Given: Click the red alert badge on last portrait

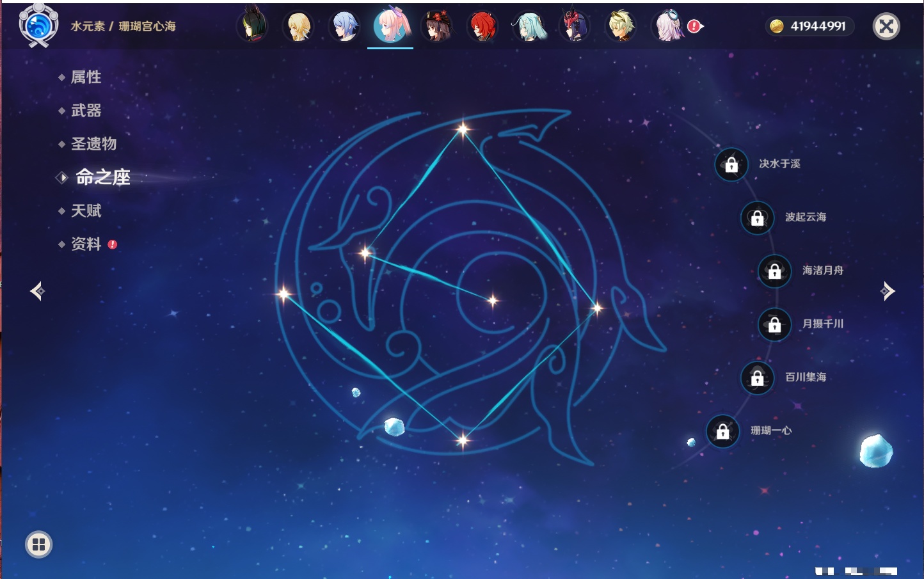Looking at the screenshot, I should click(694, 26).
